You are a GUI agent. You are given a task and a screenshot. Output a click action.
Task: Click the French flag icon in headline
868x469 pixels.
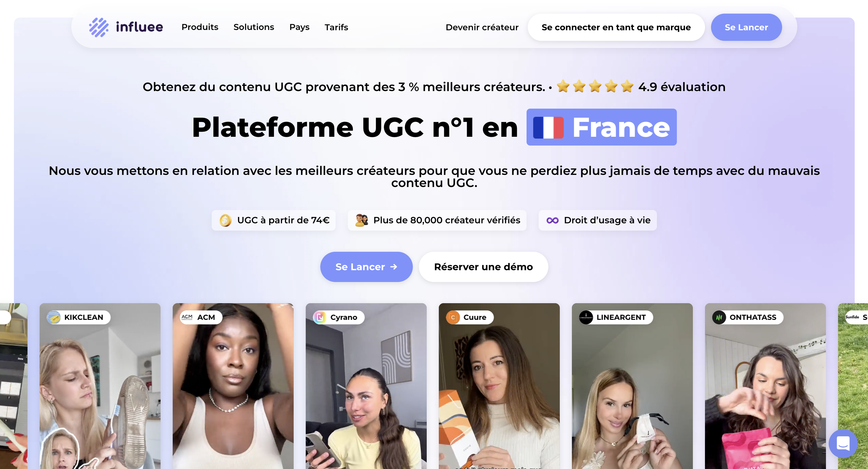click(x=548, y=127)
